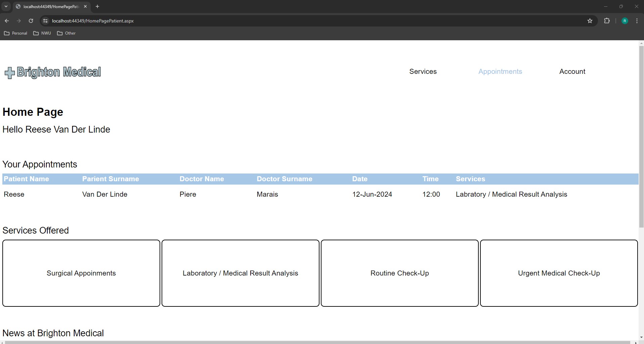Image resolution: width=644 pixels, height=344 pixels.
Task: Select Laboratory / Medical Result Analysis card
Action: pyautogui.click(x=241, y=273)
